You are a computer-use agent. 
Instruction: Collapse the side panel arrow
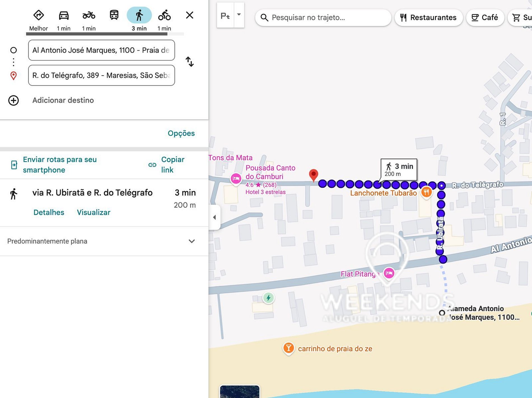point(214,217)
